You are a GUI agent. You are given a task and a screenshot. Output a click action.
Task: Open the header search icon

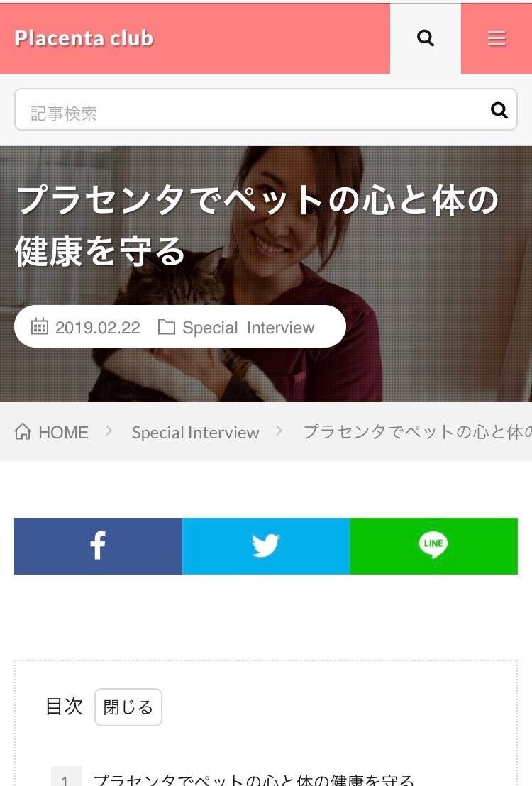(x=425, y=38)
